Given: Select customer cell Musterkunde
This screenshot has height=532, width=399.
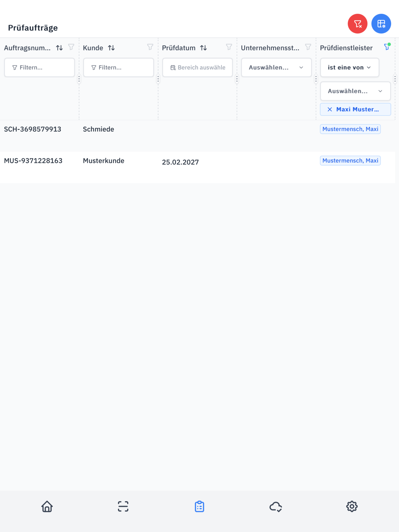Looking at the screenshot, I should (x=104, y=161).
